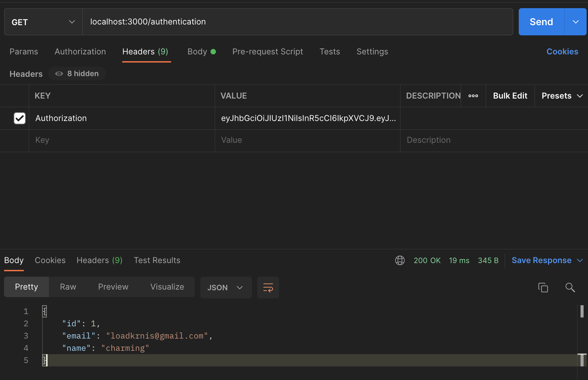Click the network globe icon
588x380 pixels.
[x=400, y=260]
